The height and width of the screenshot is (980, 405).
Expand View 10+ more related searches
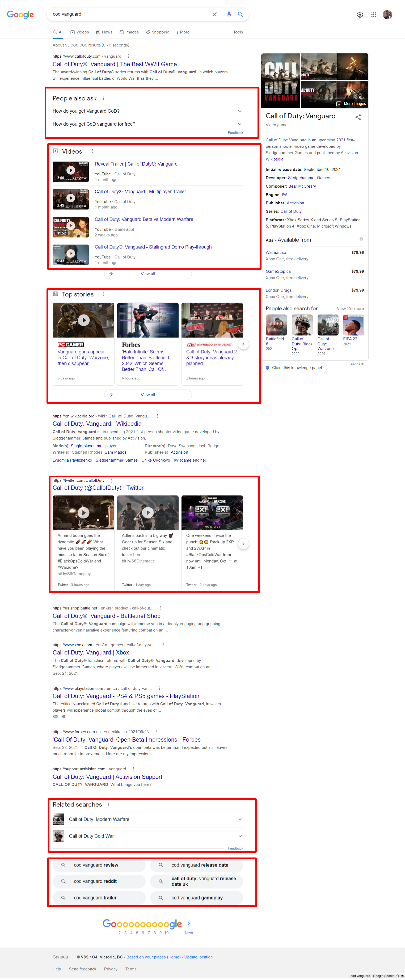pyautogui.click(x=350, y=309)
